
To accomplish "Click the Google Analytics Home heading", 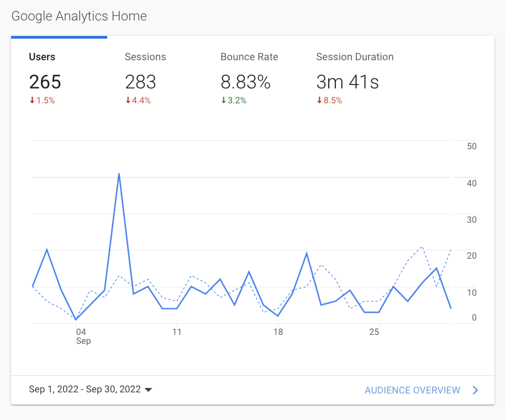I will coord(79,16).
